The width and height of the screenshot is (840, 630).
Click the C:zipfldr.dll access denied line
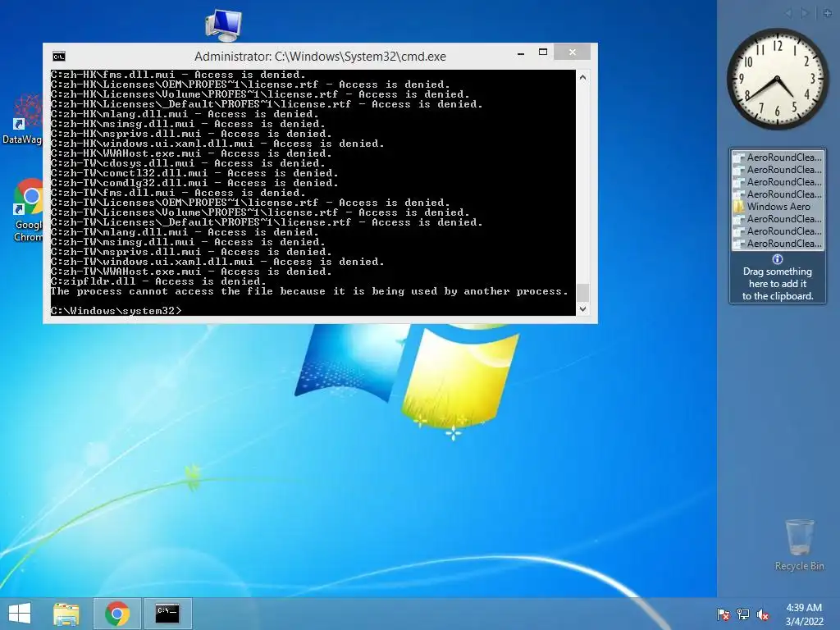coord(158,282)
